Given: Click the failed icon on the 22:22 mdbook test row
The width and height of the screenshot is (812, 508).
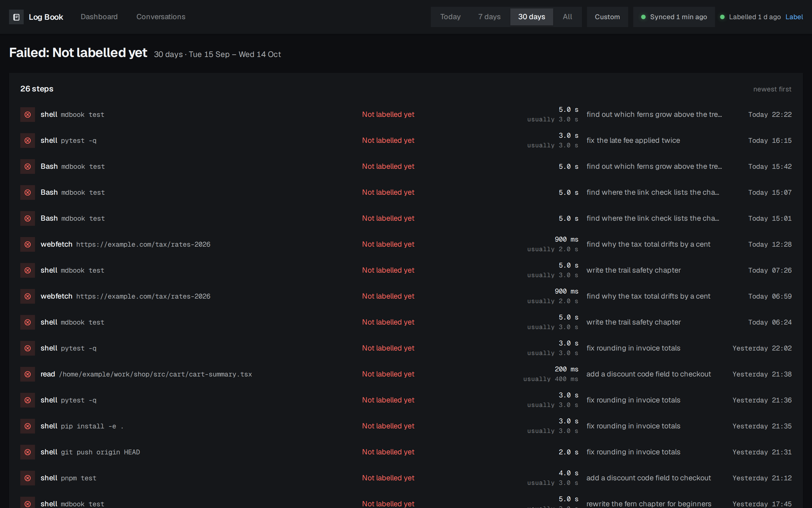Looking at the screenshot, I should coord(28,115).
